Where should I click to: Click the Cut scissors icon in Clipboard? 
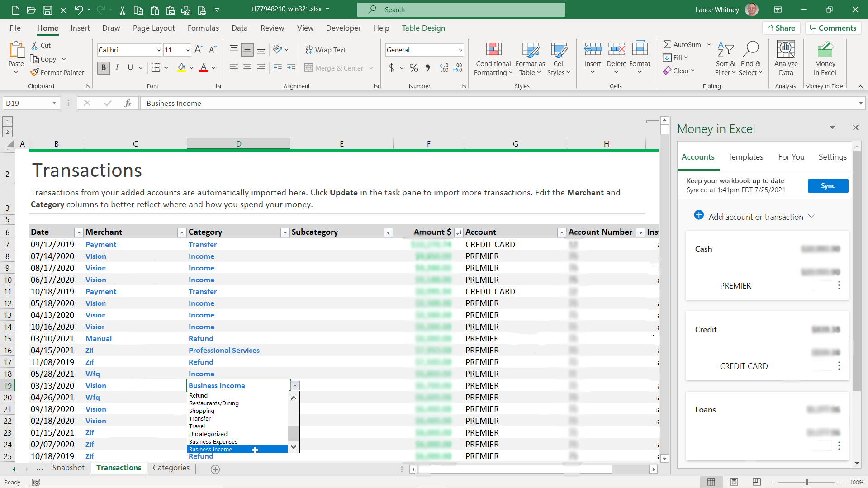[34, 45]
